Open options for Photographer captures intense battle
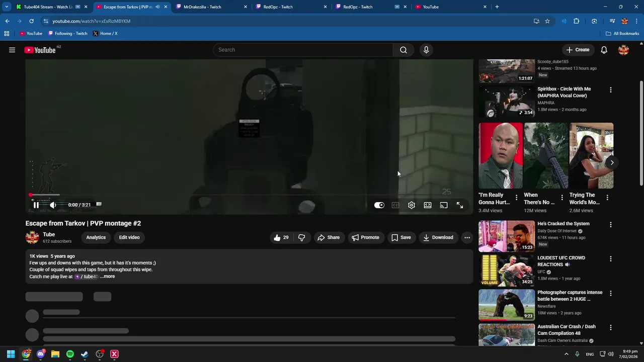Screen dimensions: 644x362 [x=611, y=293]
